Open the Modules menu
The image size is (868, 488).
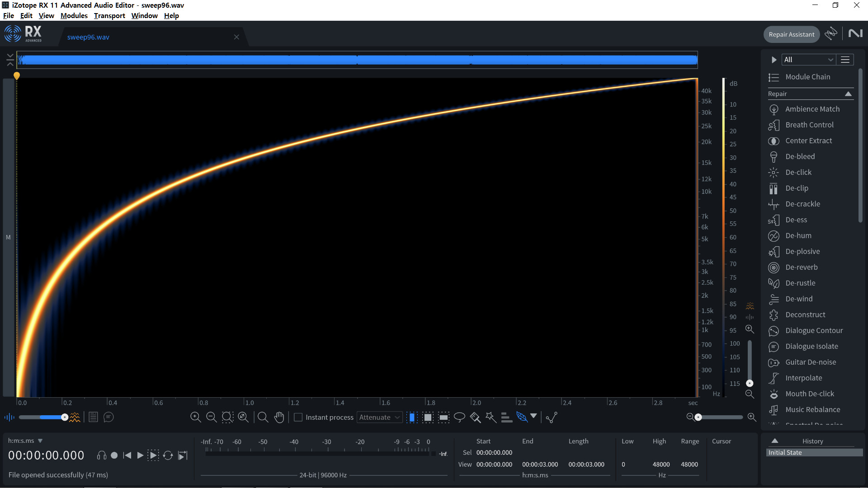point(74,15)
